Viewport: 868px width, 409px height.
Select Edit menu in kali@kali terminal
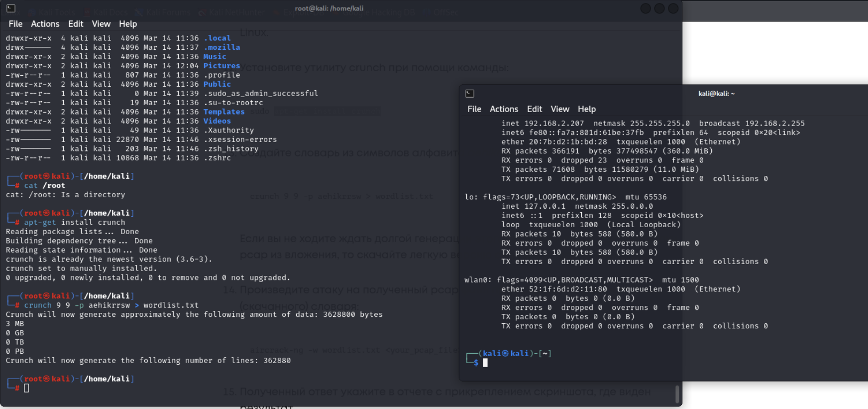point(535,109)
